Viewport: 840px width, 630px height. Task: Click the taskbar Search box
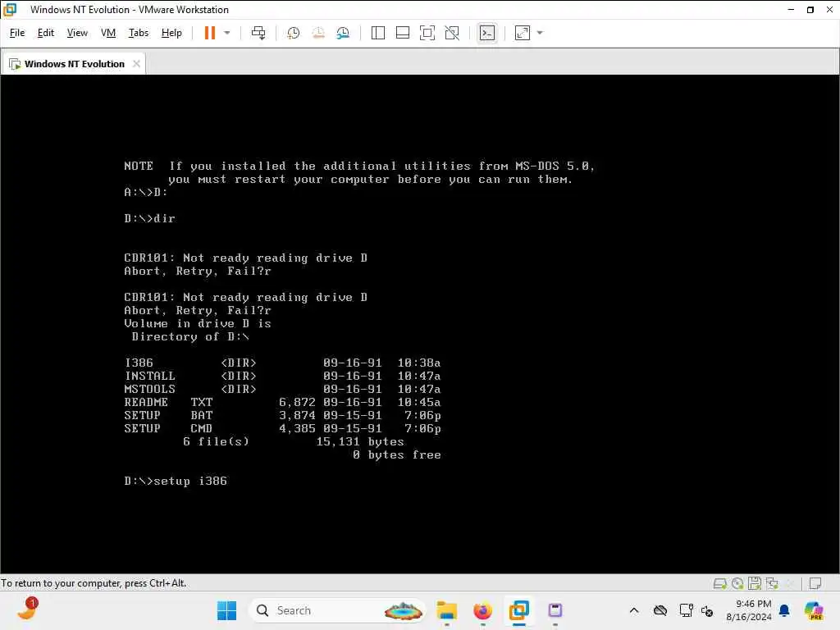coord(337,610)
